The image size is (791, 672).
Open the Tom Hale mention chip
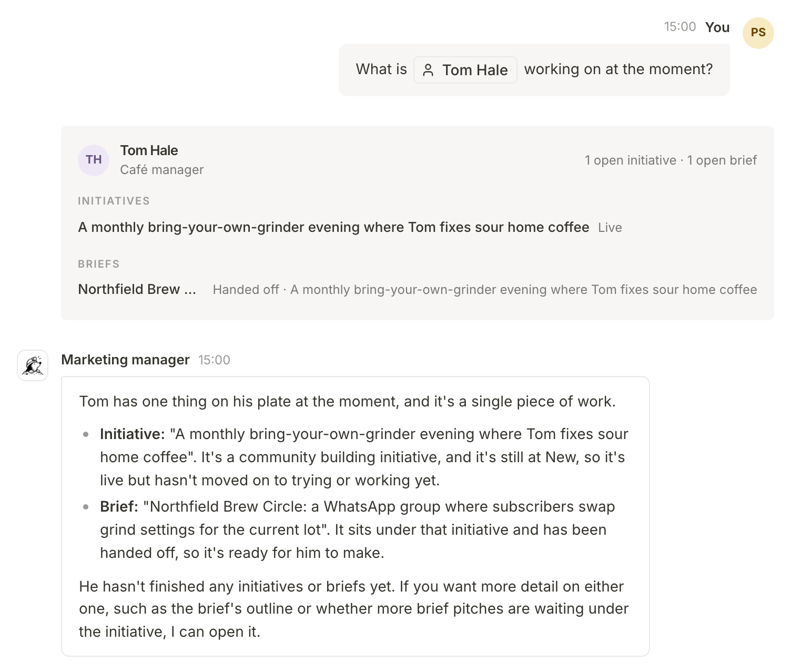pyautogui.click(x=465, y=70)
